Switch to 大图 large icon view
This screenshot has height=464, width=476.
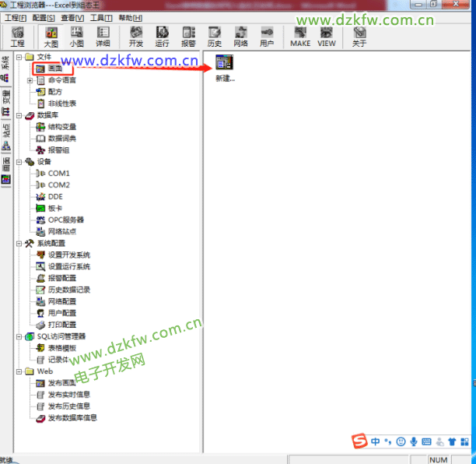pos(51,37)
